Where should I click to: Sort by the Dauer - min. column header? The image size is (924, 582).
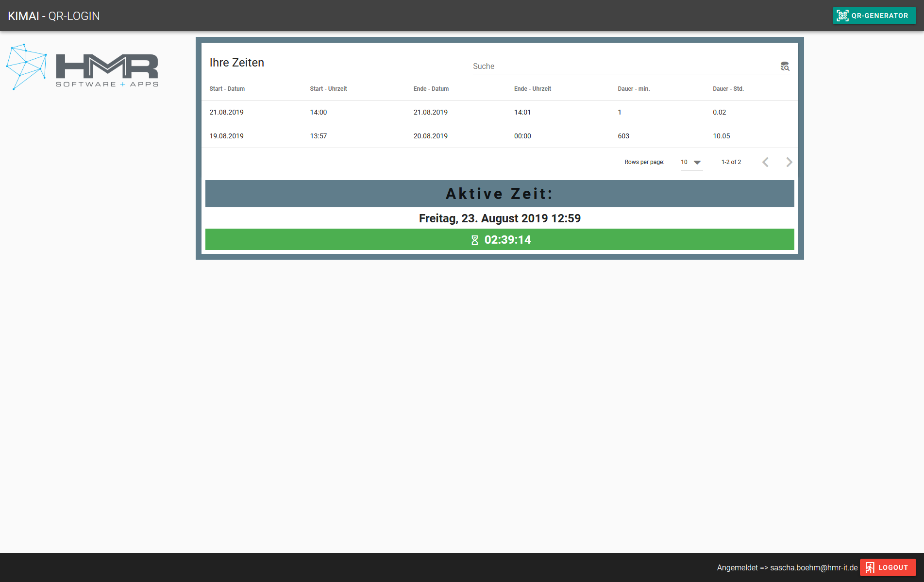click(633, 89)
